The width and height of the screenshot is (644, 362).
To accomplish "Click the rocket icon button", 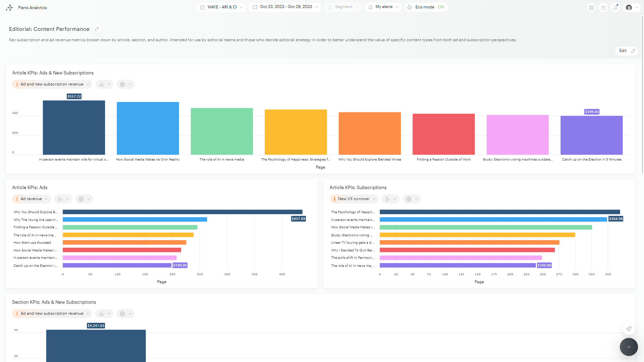I will point(629,329).
